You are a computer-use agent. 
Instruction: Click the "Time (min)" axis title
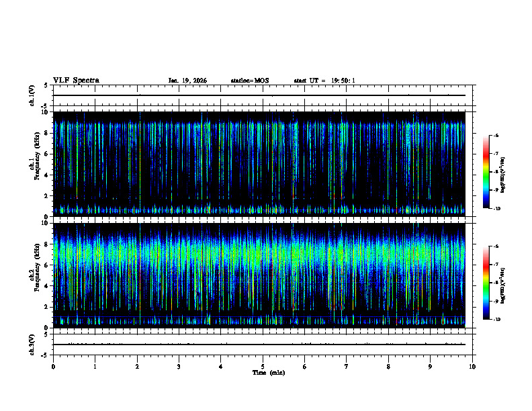tap(269, 373)
